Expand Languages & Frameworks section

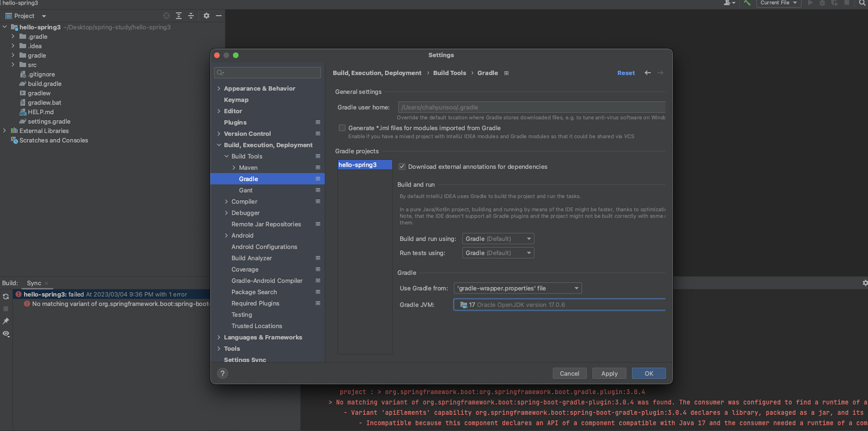219,337
